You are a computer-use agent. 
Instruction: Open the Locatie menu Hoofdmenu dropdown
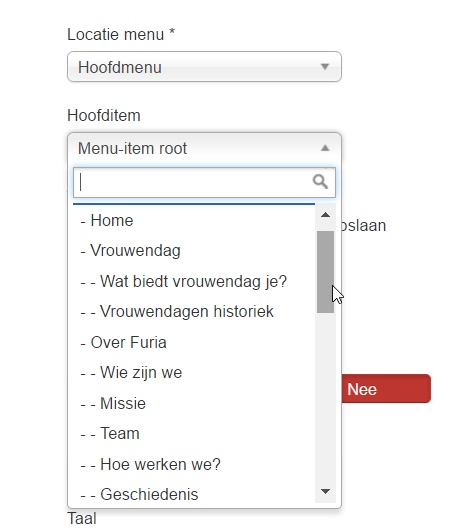pos(204,67)
